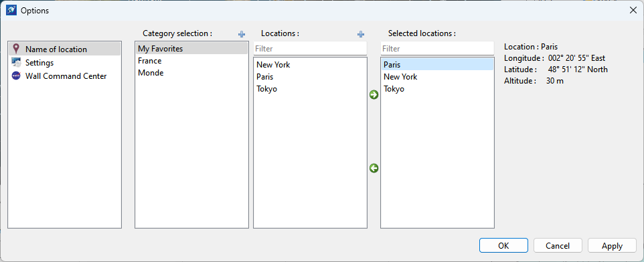Click the Longitude value 002° 20' 55" East
The image size is (644, 262).
[576, 58]
